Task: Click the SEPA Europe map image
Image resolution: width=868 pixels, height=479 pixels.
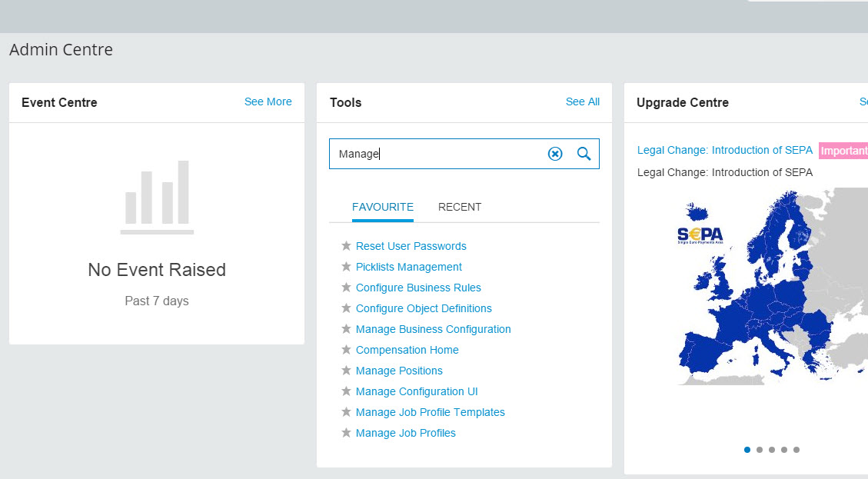Action: click(773, 286)
